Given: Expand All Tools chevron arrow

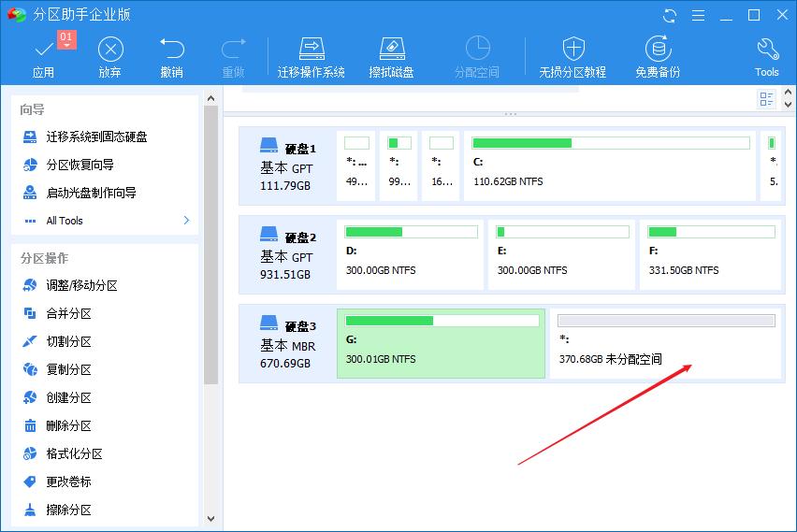Looking at the screenshot, I should [x=186, y=220].
